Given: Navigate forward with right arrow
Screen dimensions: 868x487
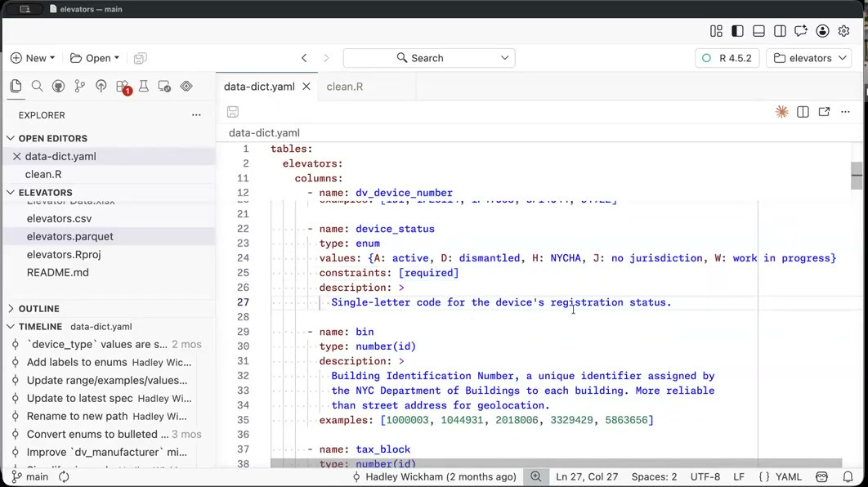Looking at the screenshot, I should 326,58.
